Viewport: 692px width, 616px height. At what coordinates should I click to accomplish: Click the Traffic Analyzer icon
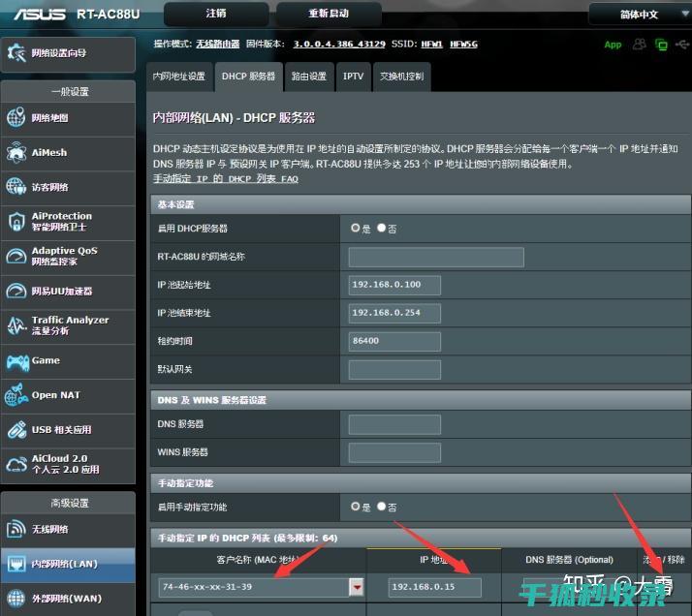click(16, 325)
